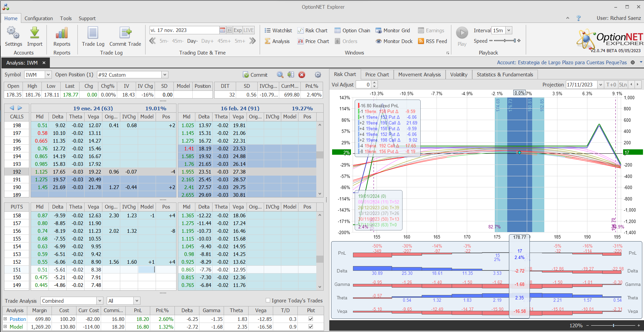Open the RSS Feed window
Image resolution: width=644 pixels, height=332 pixels.
coord(432,41)
